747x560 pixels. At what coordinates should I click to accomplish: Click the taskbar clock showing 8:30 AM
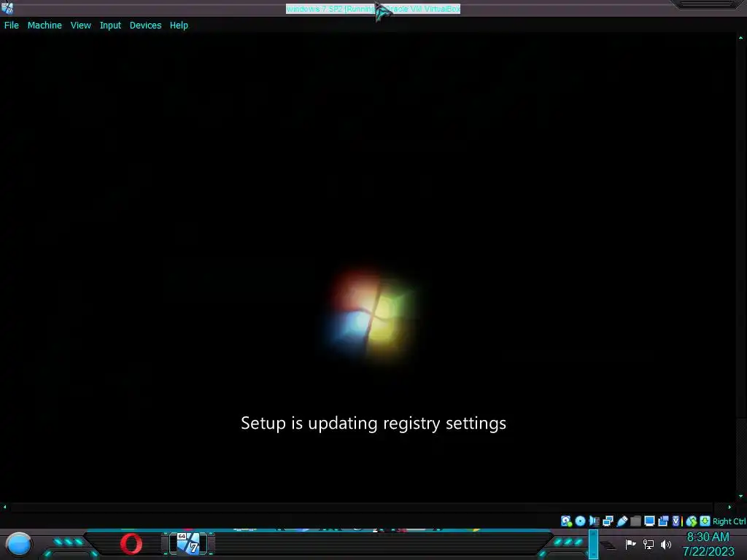click(708, 537)
